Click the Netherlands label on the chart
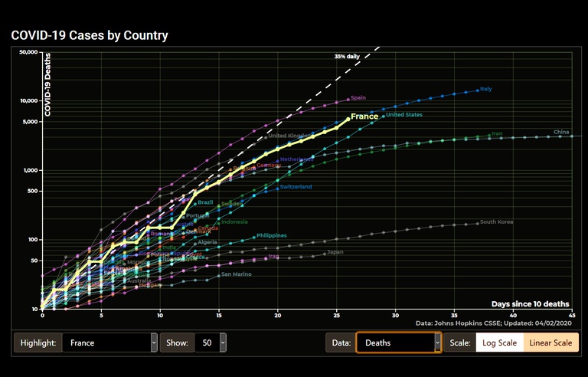Viewport: 588px width, 377px height. click(296, 159)
